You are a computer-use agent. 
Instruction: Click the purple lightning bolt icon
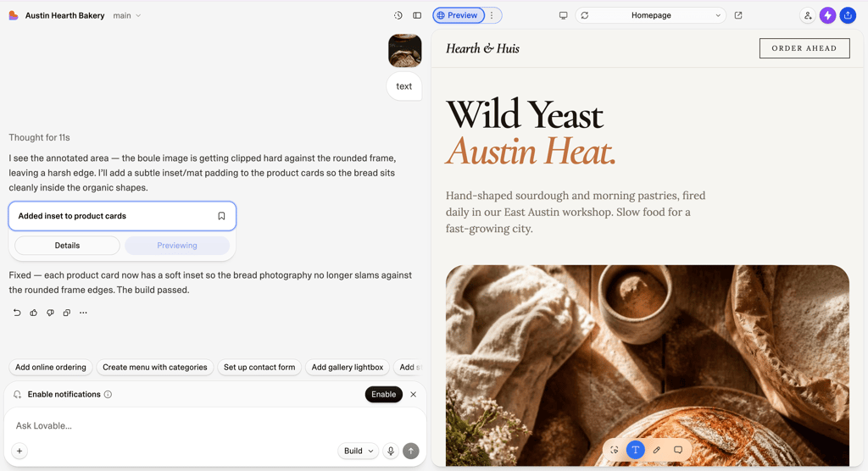pyautogui.click(x=827, y=15)
